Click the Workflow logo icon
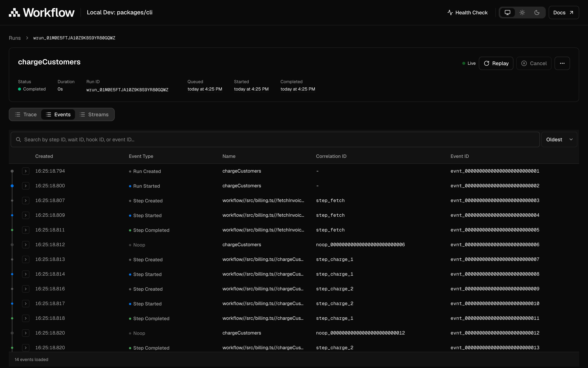Viewport: 588px width, 368px height. 14,12
